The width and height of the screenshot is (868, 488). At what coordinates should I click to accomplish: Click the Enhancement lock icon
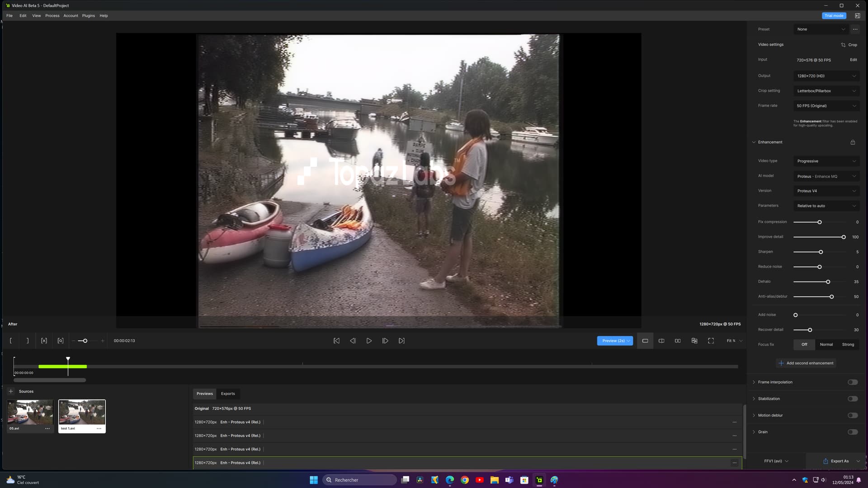pyautogui.click(x=853, y=142)
